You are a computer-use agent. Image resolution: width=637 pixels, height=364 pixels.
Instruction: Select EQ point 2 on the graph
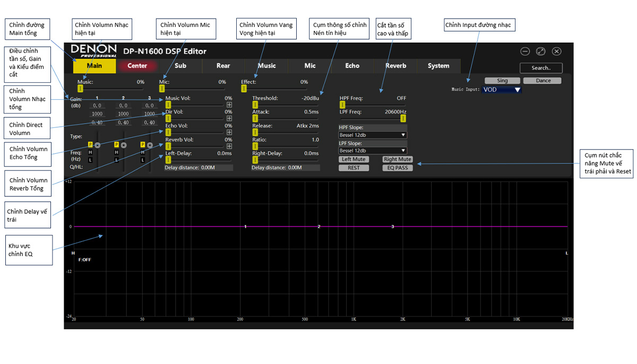point(319,227)
